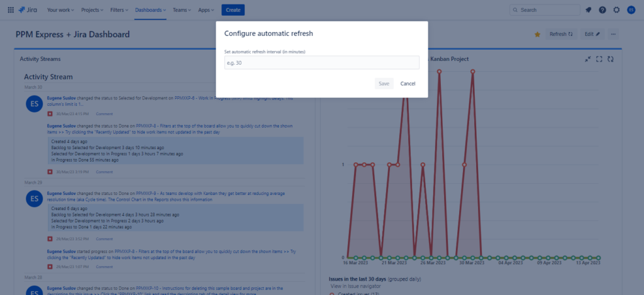The height and width of the screenshot is (295, 644).
Task: Click the ES avatar under March 29
Action: click(35, 199)
